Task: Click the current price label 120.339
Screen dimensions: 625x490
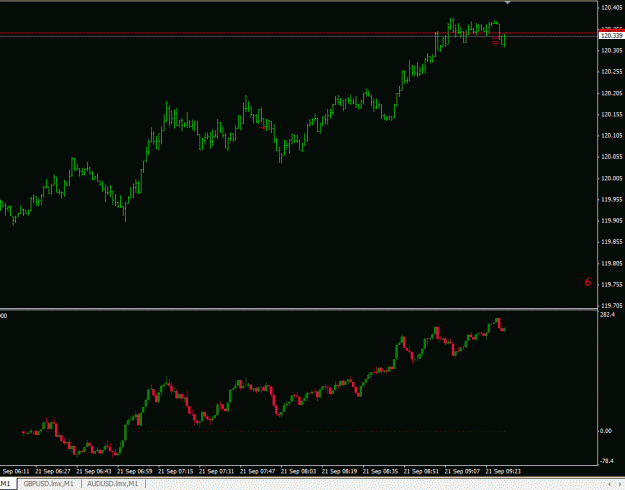Action: [611, 36]
